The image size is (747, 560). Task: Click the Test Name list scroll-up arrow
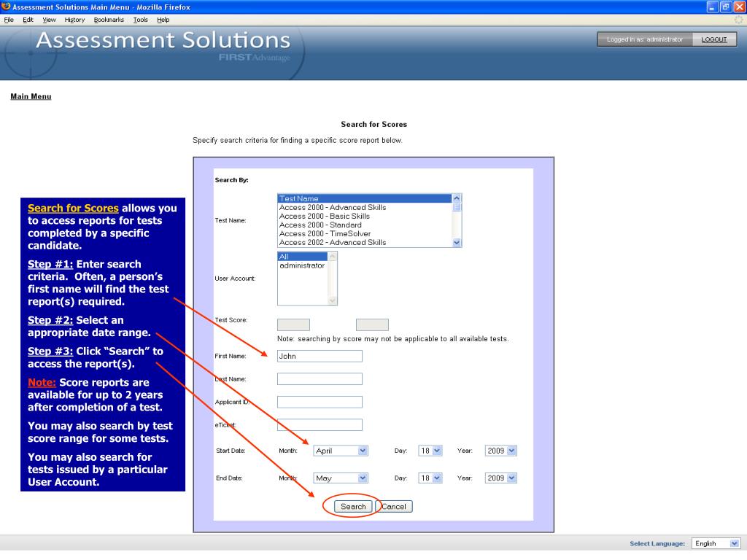[457, 198]
